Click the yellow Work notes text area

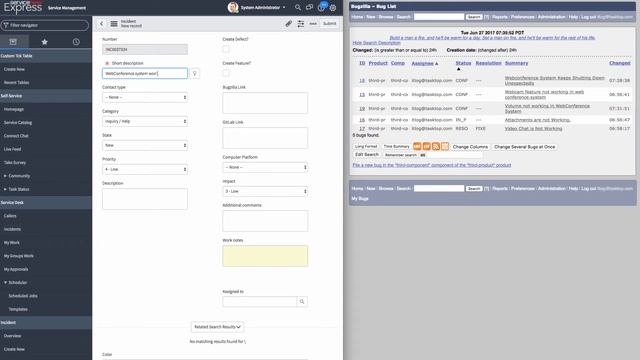[x=265, y=256]
